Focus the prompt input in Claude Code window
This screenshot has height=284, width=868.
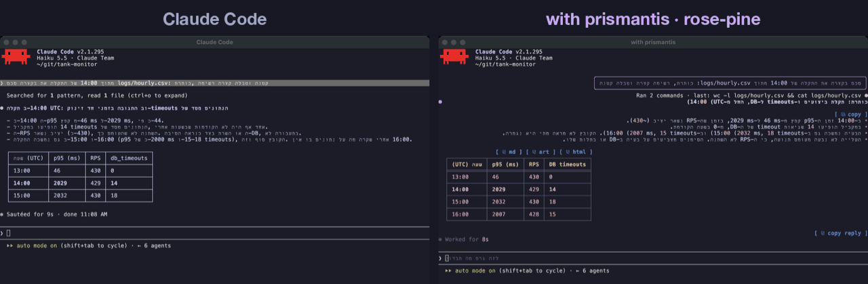coord(215,232)
